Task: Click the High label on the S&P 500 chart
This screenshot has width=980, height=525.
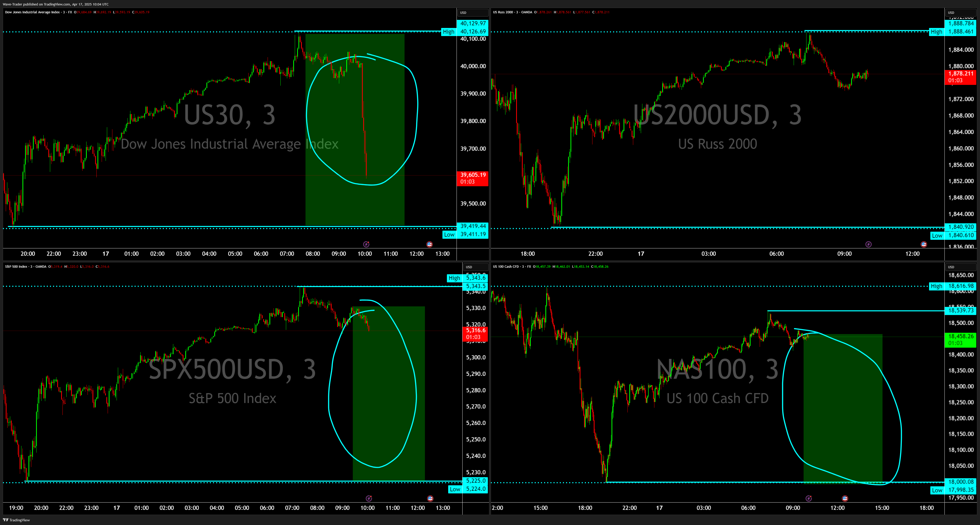Action: coord(455,278)
